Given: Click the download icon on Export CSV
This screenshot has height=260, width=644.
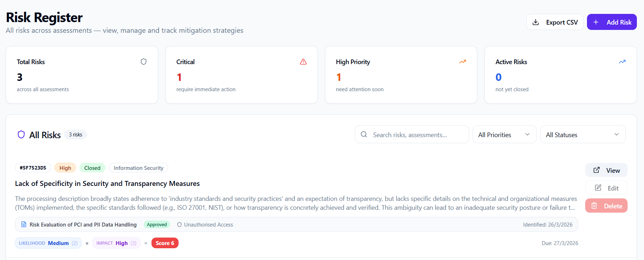Looking at the screenshot, I should pos(536,22).
